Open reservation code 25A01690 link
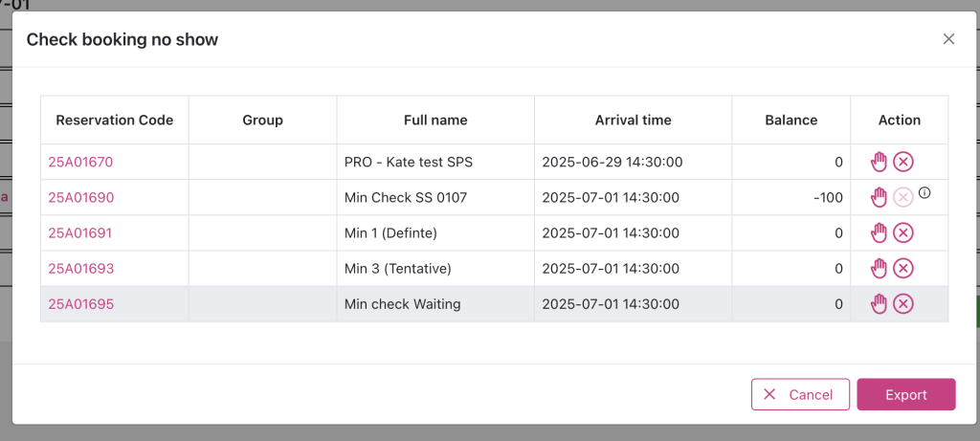980x441 pixels. 80,197
